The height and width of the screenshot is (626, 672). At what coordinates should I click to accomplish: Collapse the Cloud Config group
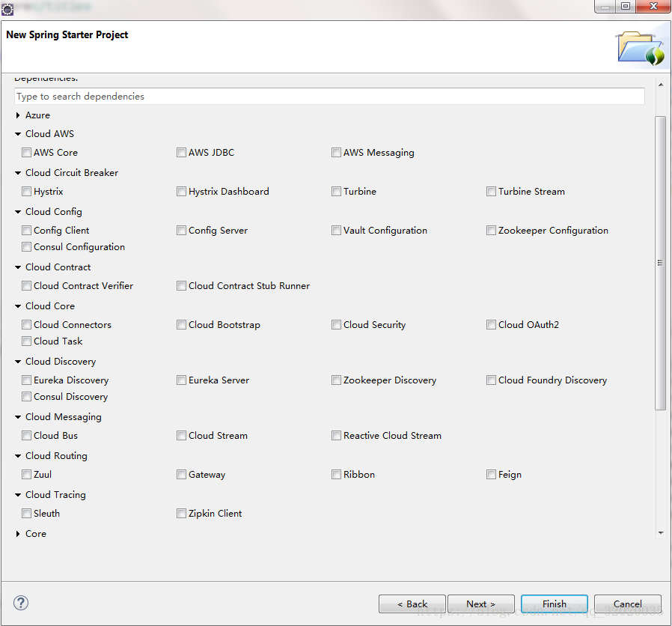[18, 212]
